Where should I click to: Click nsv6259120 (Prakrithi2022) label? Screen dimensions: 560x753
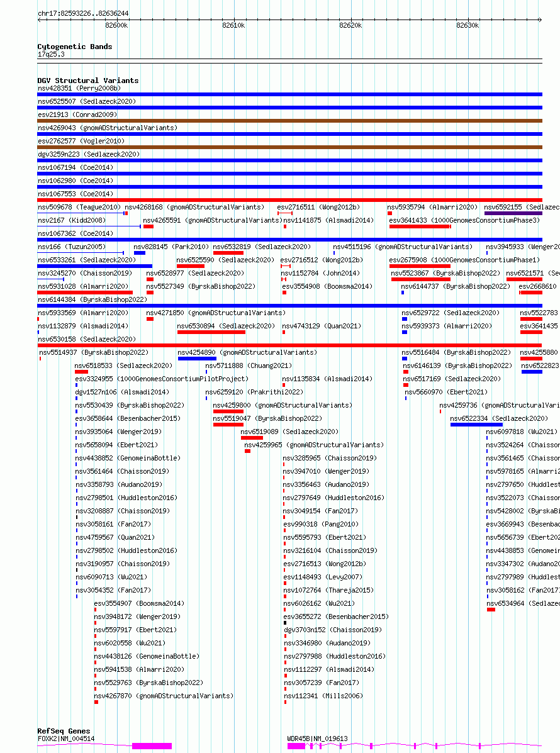(255, 392)
